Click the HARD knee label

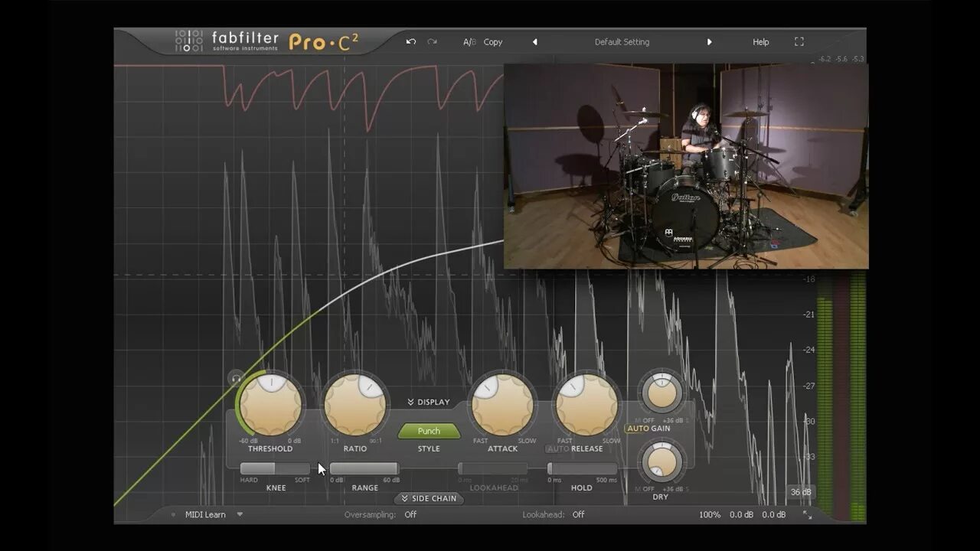pos(249,480)
